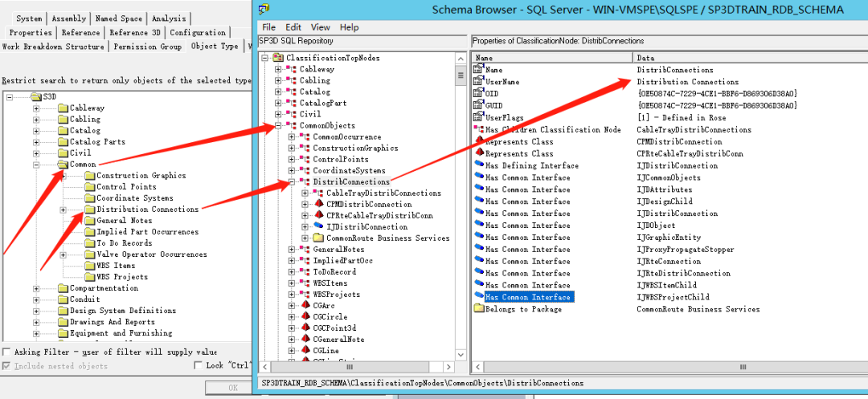Image resolution: width=868 pixels, height=399 pixels.
Task: Click the ClassificationTopNodes root icon
Action: point(278,58)
